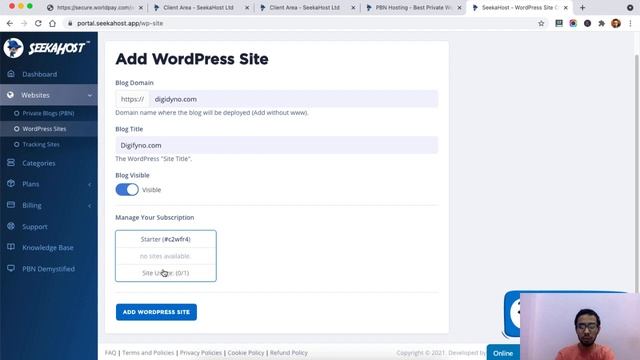Viewport: 640px width, 360px height.
Task: Click the Plans cube icon
Action: (11, 184)
